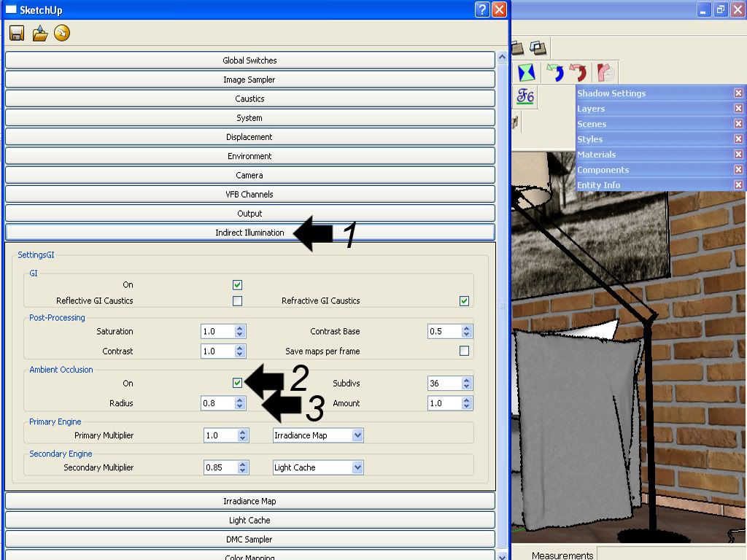
Task: Click the Ambient Occlusion Radius field
Action: [x=217, y=403]
